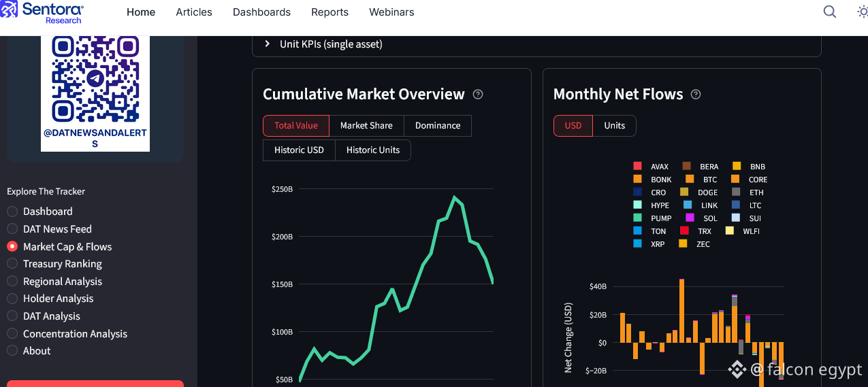Screen dimensions: 868x387
Task: Go to the Webinars menu item
Action: (391, 12)
